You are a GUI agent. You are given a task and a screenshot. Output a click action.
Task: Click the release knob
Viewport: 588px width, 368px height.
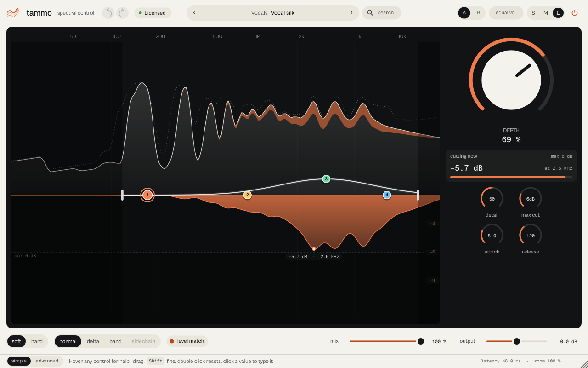(531, 235)
